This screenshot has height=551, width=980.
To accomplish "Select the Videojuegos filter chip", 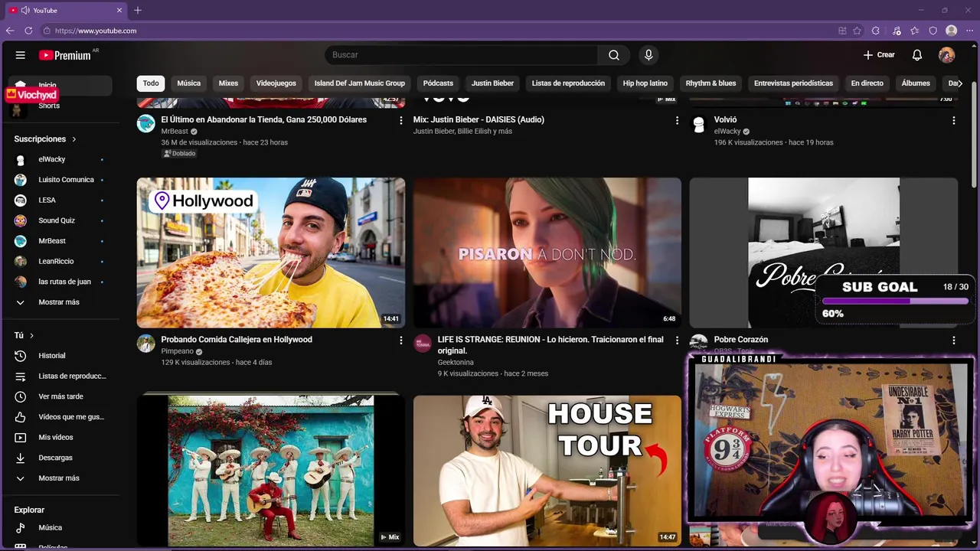I will 276,83.
